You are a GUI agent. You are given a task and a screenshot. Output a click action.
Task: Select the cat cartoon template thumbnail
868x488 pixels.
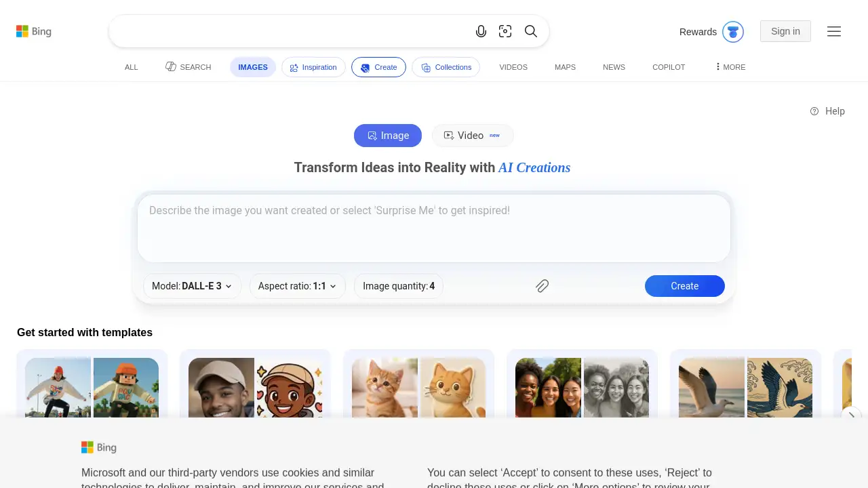pos(418,388)
